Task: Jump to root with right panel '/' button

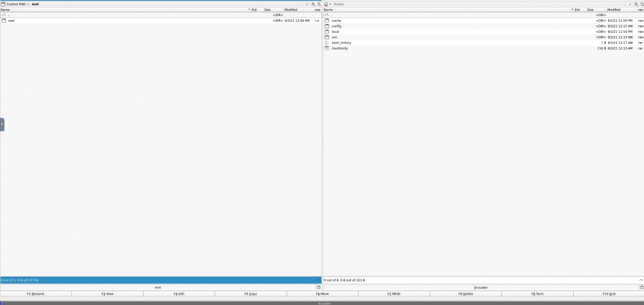Action: click(630, 4)
